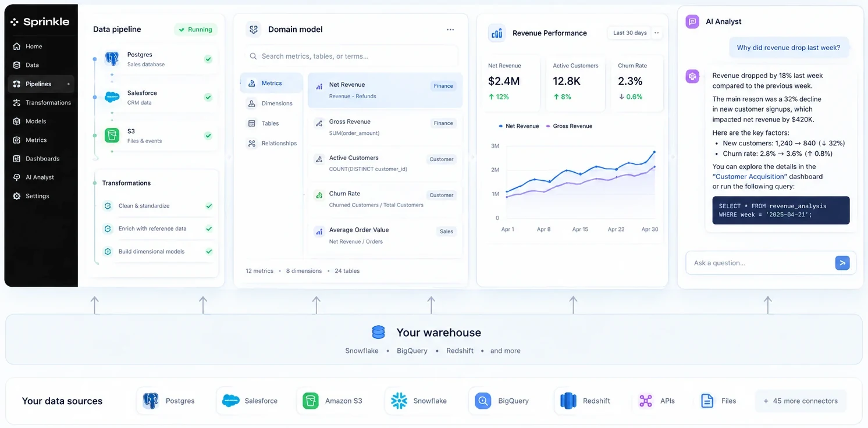Click the Revenue Performance chart icon
Viewport: 868px width, 428px height.
pyautogui.click(x=497, y=33)
